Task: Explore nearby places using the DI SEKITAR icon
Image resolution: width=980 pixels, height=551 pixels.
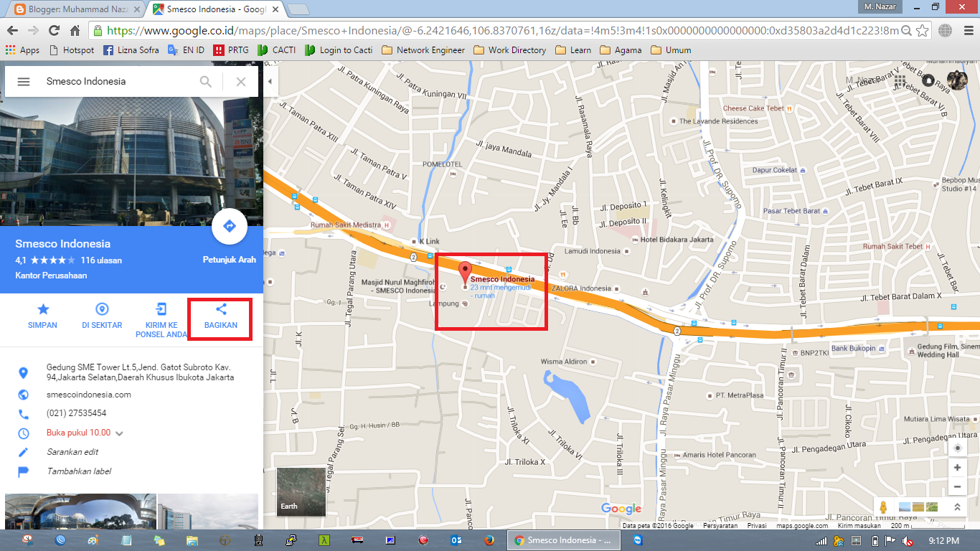Action: coord(101,310)
